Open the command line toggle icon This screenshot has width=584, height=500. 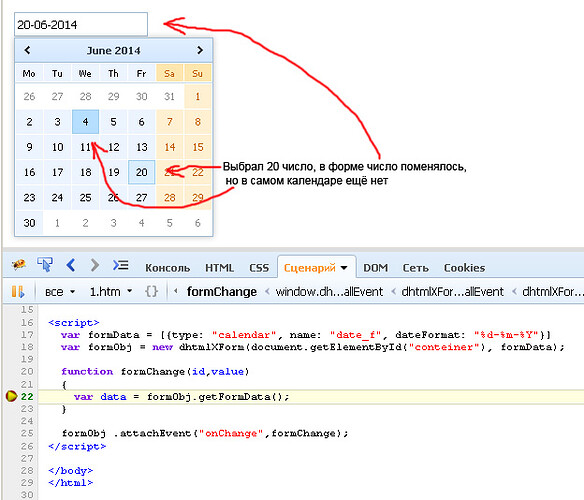[121, 265]
